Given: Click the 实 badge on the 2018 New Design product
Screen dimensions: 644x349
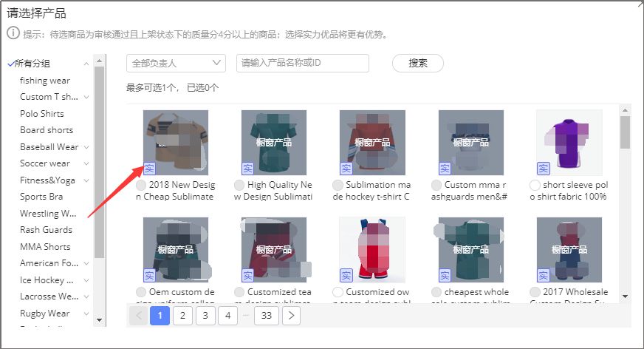Looking at the screenshot, I should (x=149, y=168).
